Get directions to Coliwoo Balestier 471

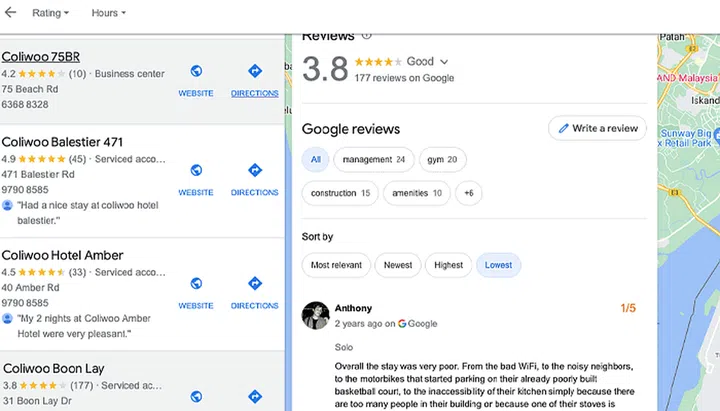[254, 178]
